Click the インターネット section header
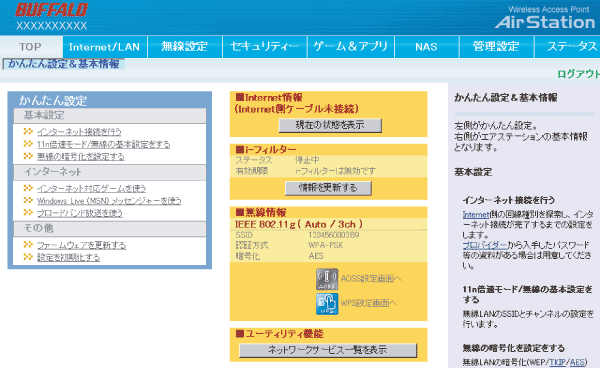 tap(109, 172)
